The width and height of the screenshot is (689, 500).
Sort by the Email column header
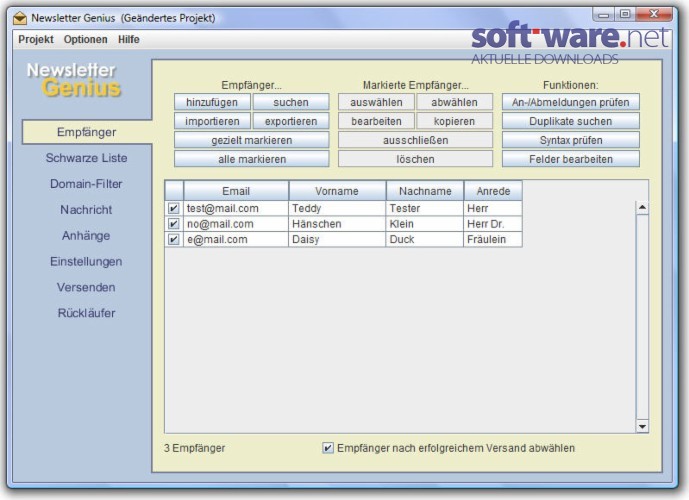click(236, 191)
